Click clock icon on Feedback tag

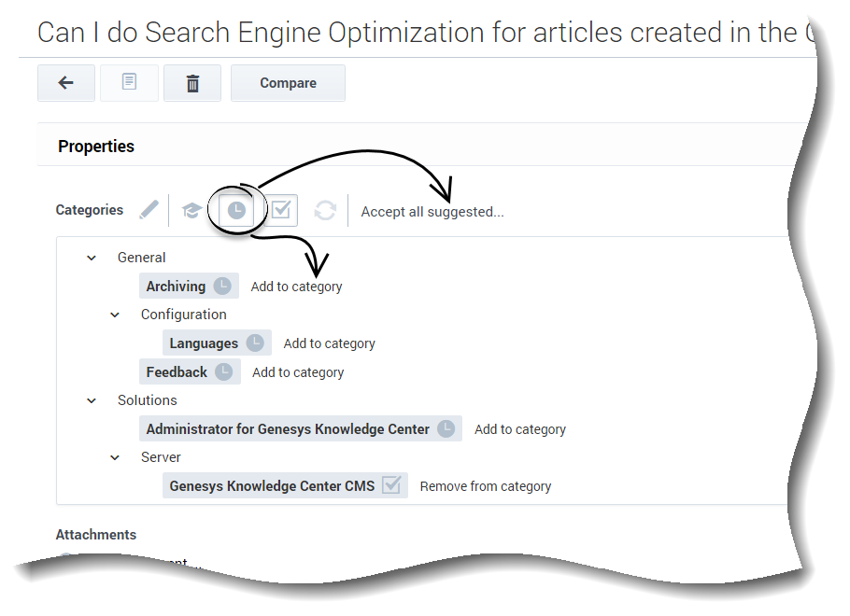(224, 371)
